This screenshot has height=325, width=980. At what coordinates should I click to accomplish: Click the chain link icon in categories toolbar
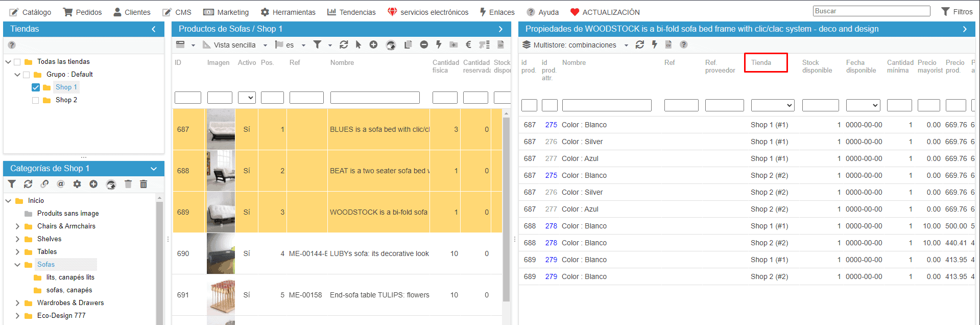pos(44,184)
